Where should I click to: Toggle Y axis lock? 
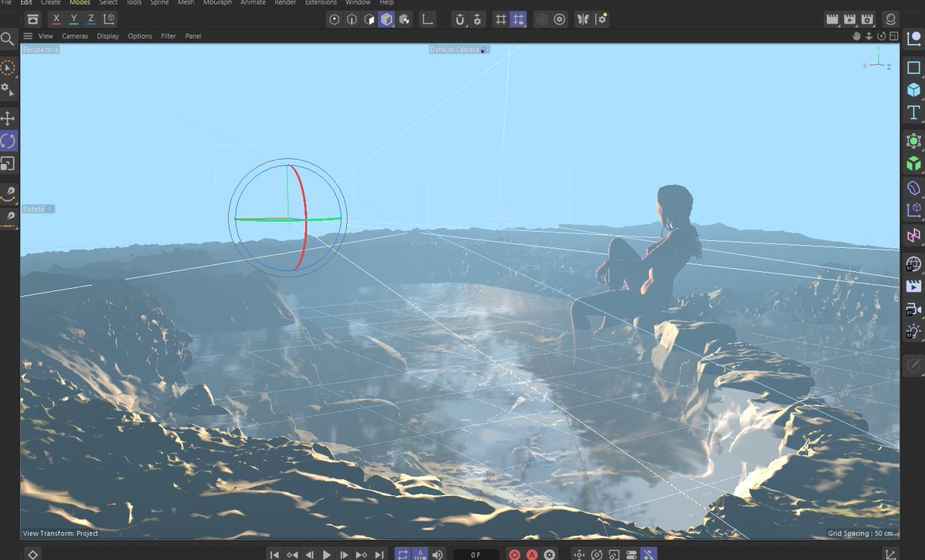[74, 19]
